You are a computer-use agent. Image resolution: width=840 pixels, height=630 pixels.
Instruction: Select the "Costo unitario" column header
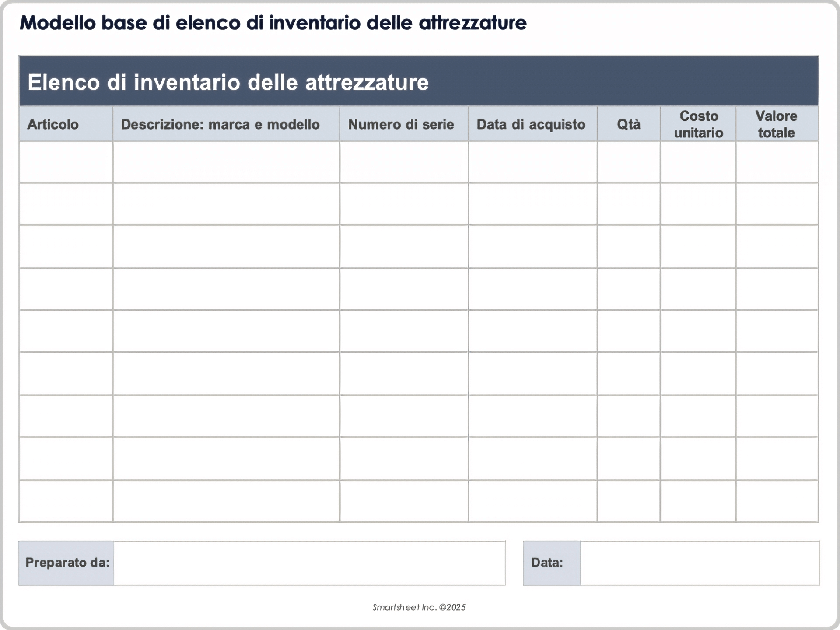(698, 124)
